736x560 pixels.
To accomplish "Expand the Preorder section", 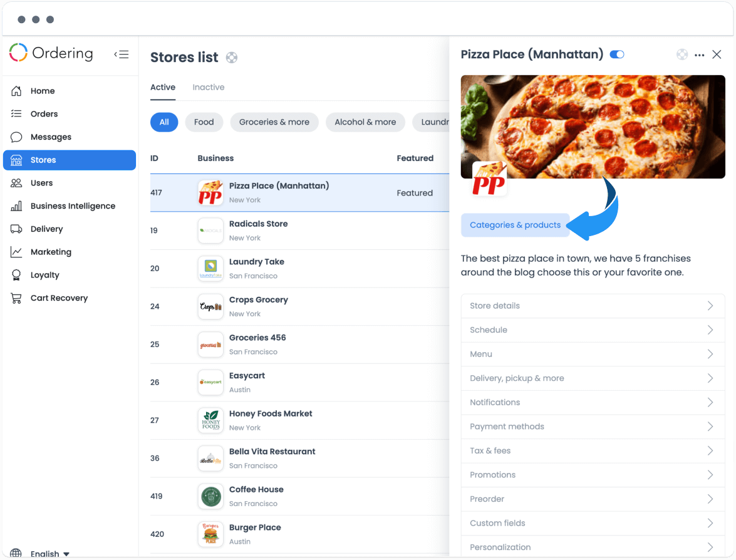I will [593, 499].
